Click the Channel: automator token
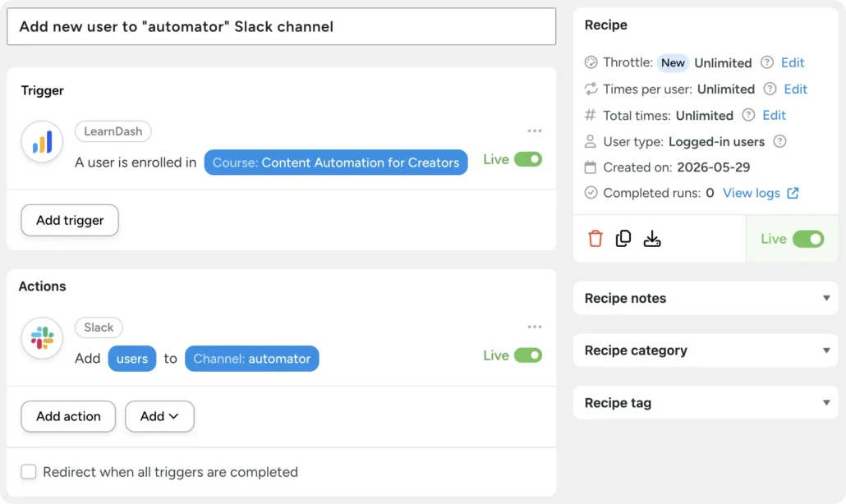 [x=251, y=359]
